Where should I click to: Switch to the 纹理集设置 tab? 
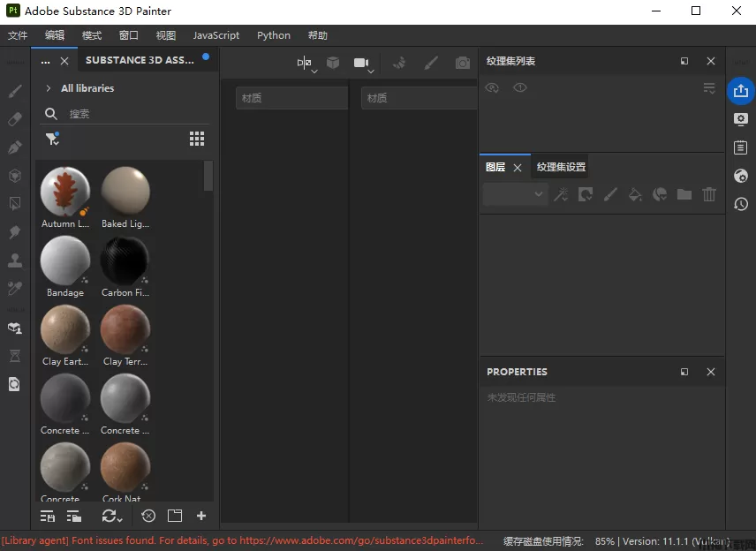pos(561,167)
